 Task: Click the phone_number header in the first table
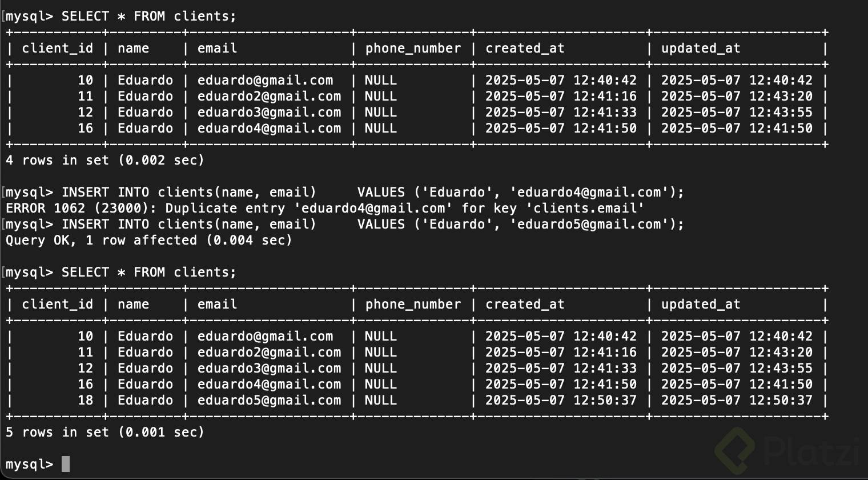413,48
